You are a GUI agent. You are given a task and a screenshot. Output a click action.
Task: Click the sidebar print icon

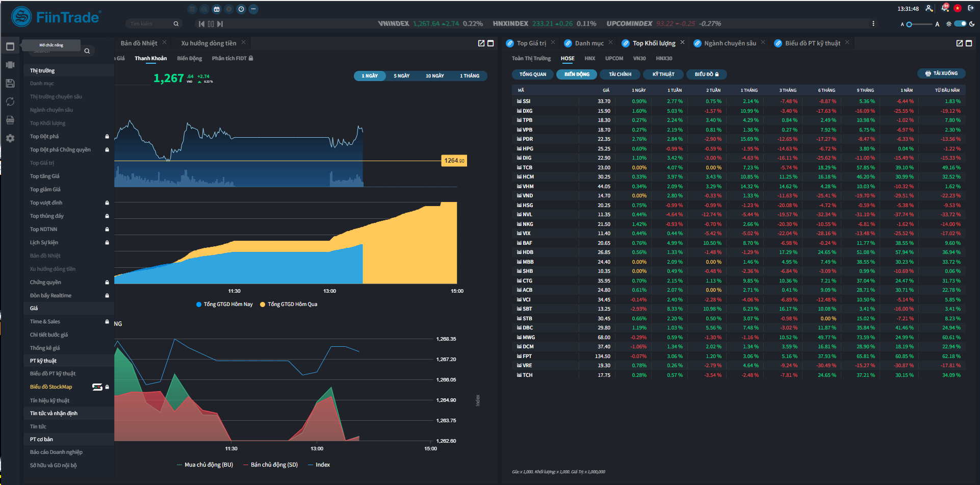pos(10,120)
